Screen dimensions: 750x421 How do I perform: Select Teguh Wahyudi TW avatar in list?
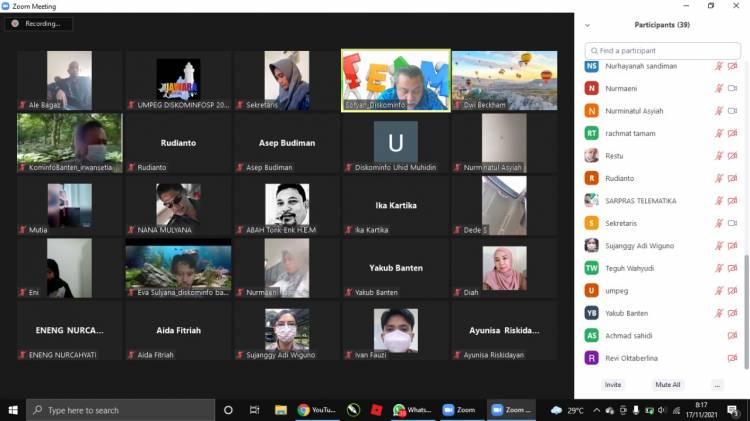592,268
